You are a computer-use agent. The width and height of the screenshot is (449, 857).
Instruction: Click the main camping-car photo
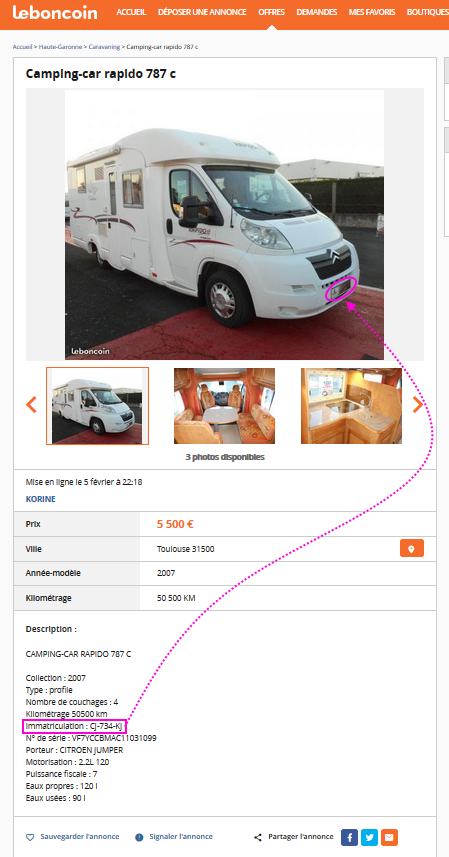tap(224, 225)
